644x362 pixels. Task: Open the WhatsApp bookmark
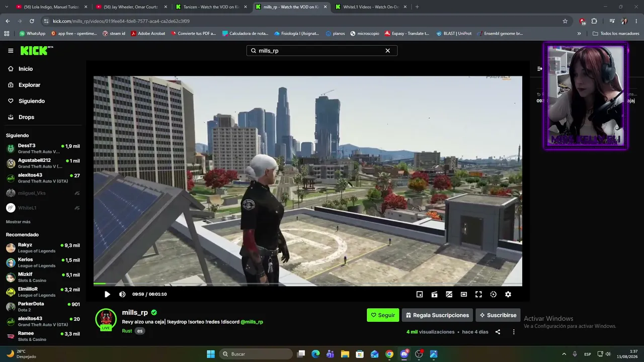32,34
